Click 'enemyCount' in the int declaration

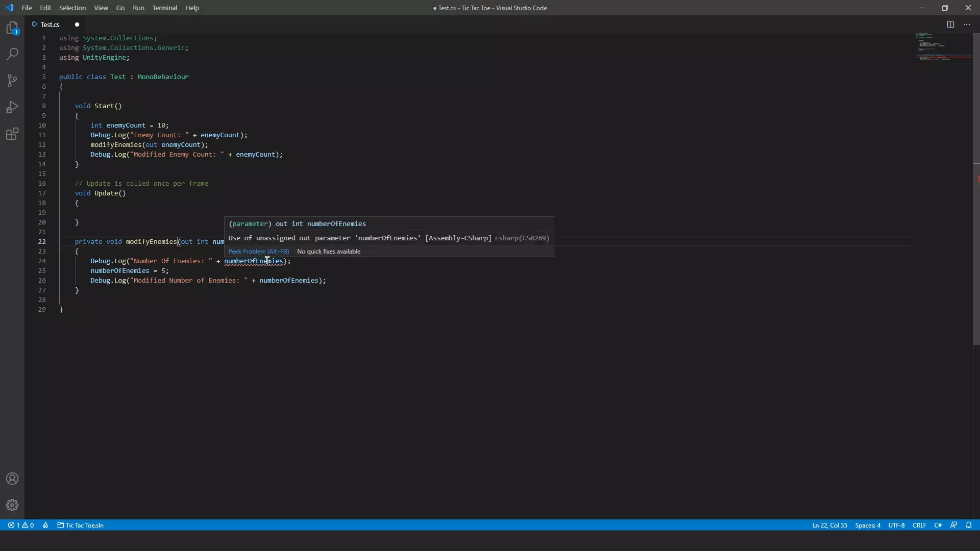(x=126, y=126)
